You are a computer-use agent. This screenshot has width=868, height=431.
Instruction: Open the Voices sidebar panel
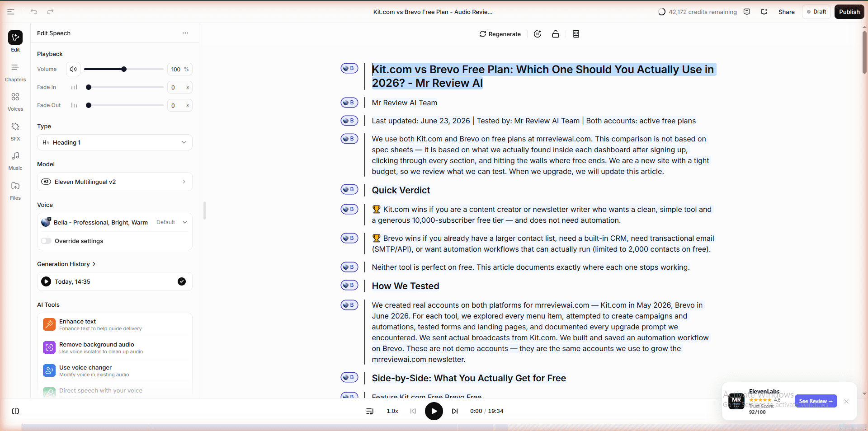(x=15, y=102)
